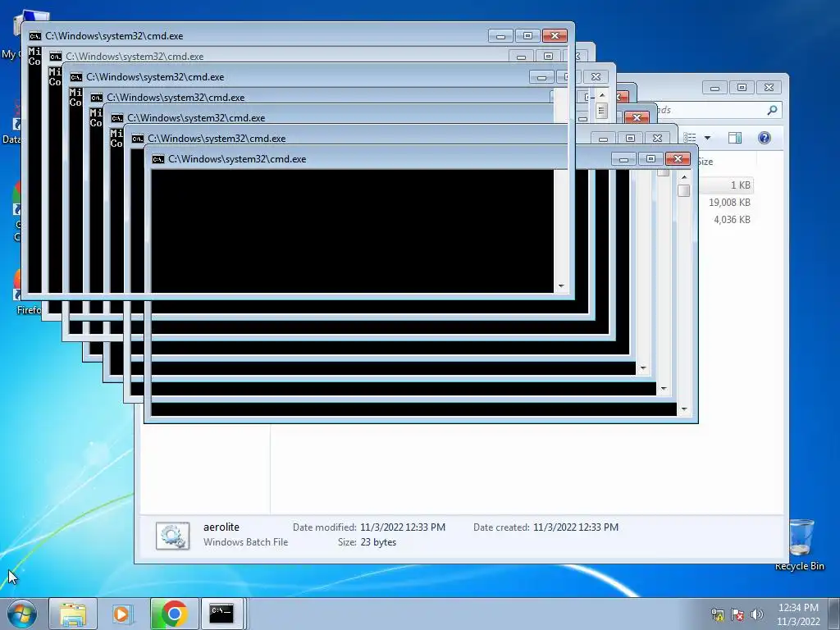840x630 pixels.
Task: Open the Windows Start menu orb
Action: coord(22,614)
